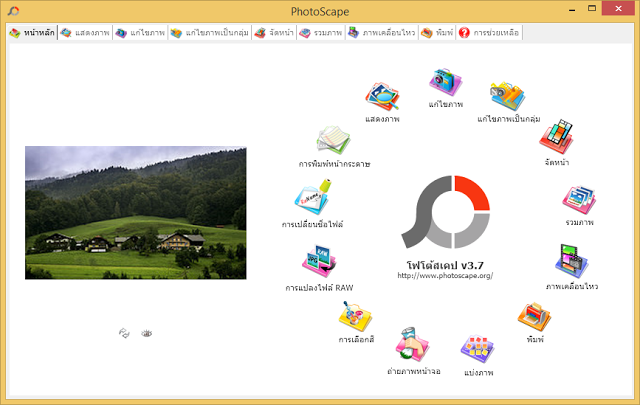Open การเปลี่ยนชื่อไฟล์ rename icon
The width and height of the screenshot is (640, 405).
click(x=313, y=197)
